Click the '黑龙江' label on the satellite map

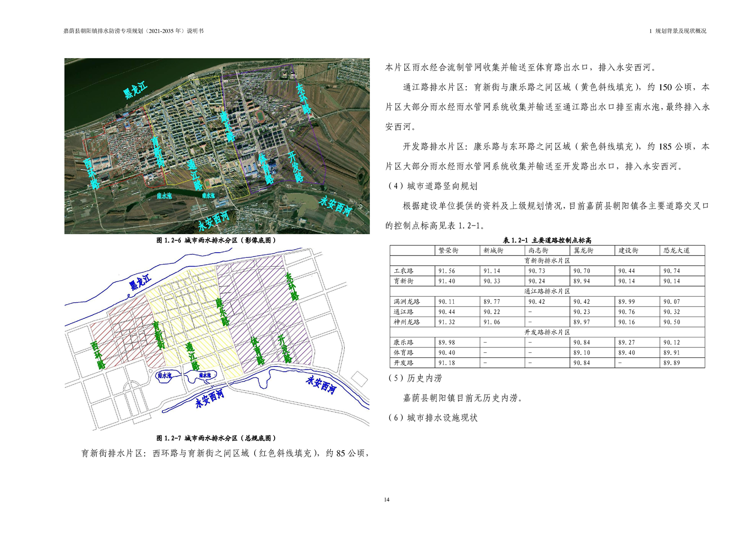[x=135, y=90]
